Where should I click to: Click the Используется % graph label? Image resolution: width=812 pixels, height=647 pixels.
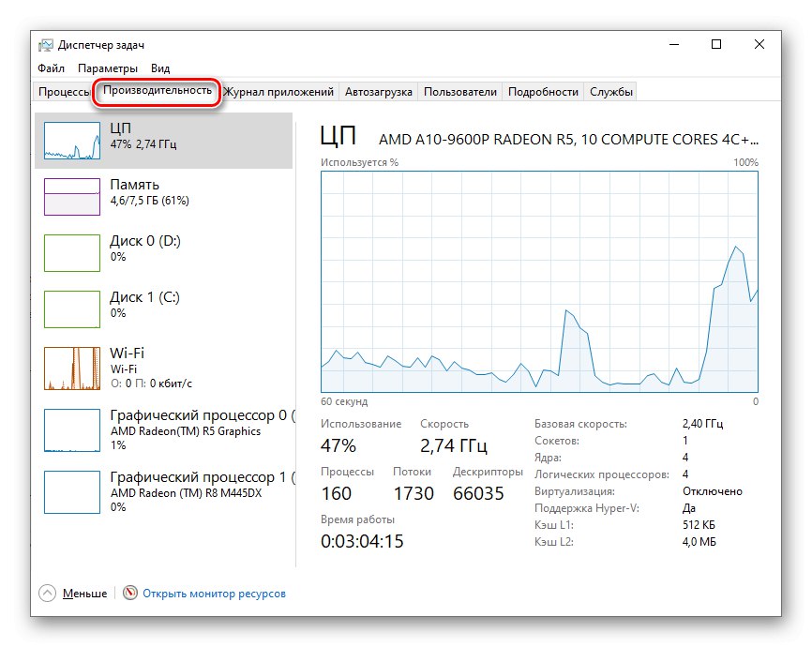coord(359,162)
